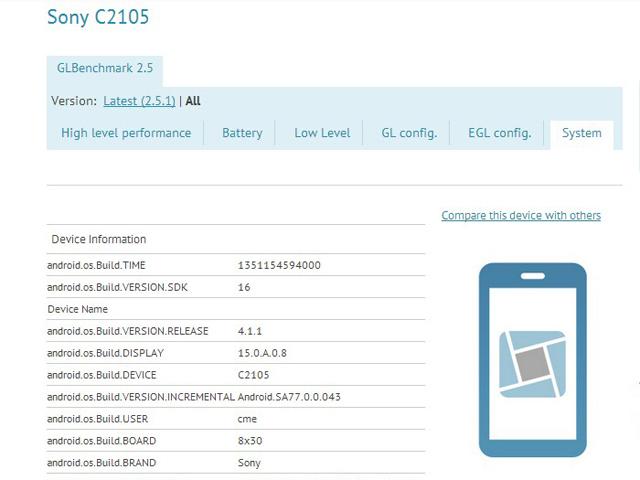Choose the All versions option
This screenshot has height=480, width=640.
pos(193,101)
